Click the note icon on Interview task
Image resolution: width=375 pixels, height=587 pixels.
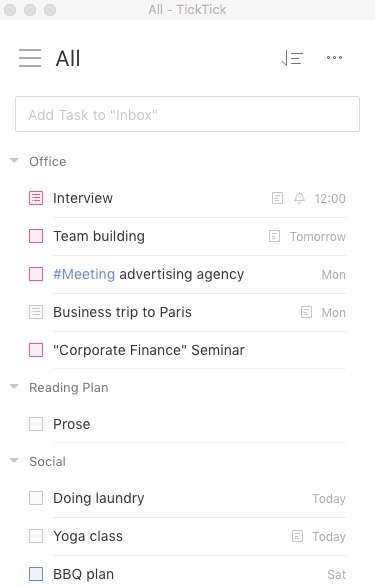(277, 198)
